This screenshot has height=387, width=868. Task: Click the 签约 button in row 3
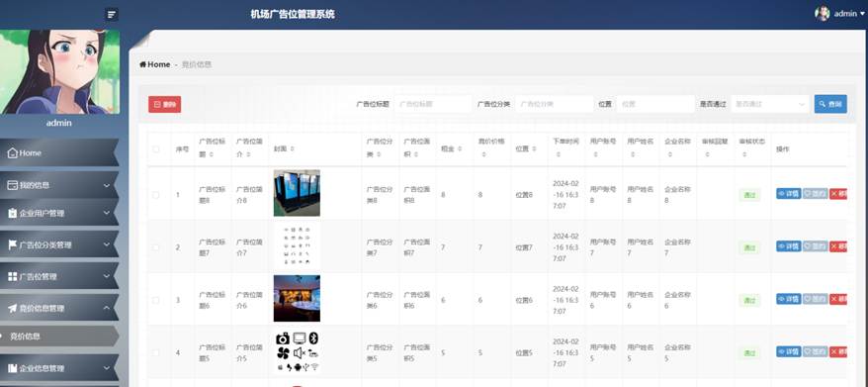pyautogui.click(x=816, y=299)
